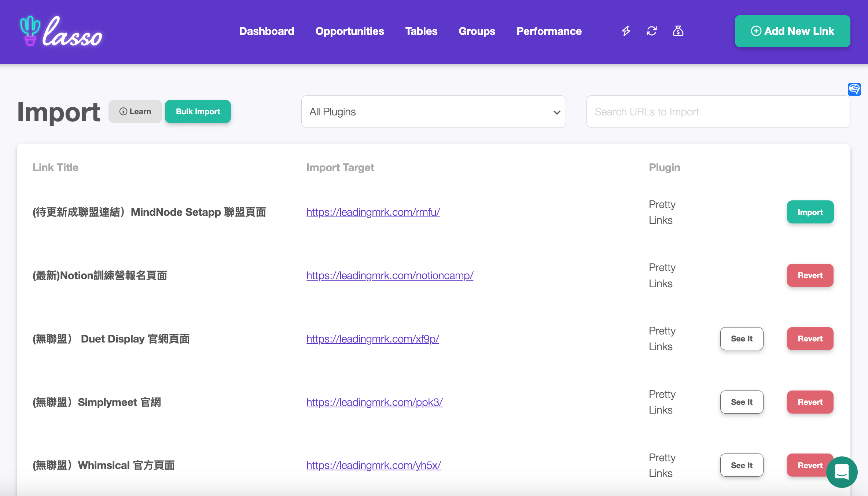Open the Dashboard menu
868x496 pixels.
click(x=267, y=31)
